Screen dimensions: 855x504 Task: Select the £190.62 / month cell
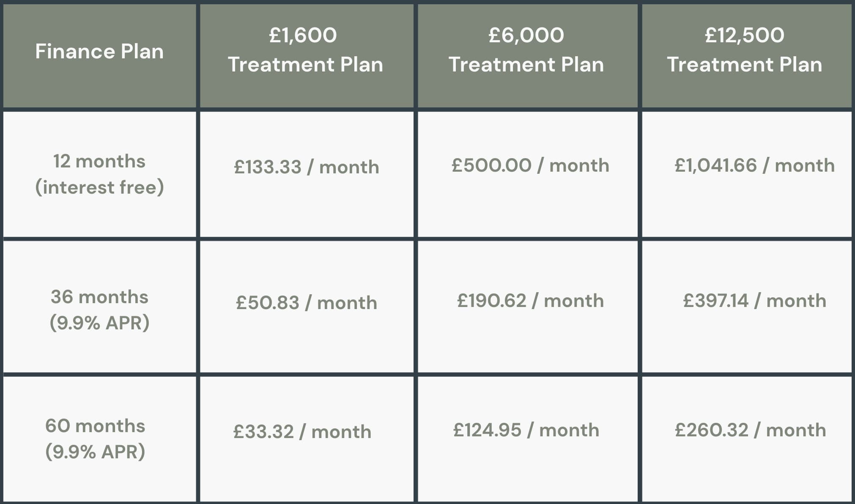(530, 301)
